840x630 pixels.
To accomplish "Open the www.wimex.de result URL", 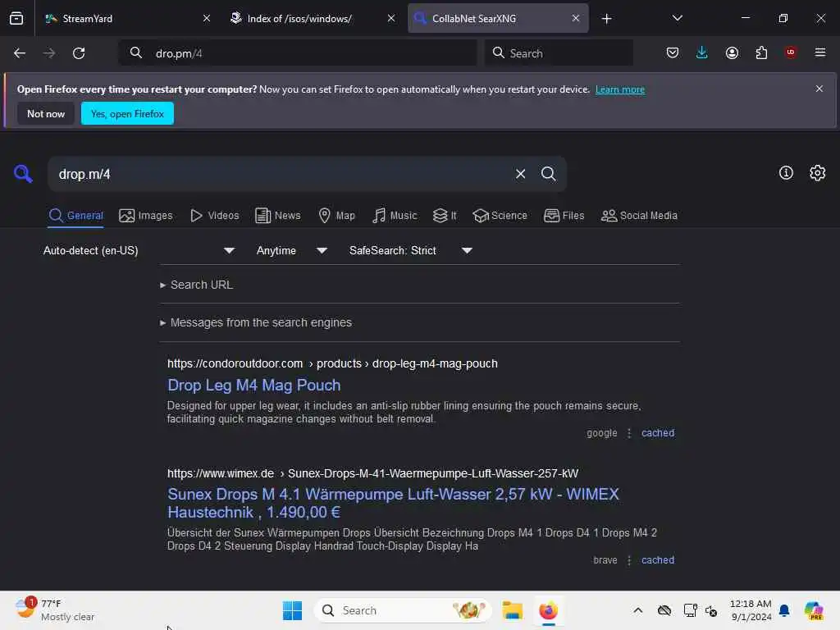I will 372,473.
